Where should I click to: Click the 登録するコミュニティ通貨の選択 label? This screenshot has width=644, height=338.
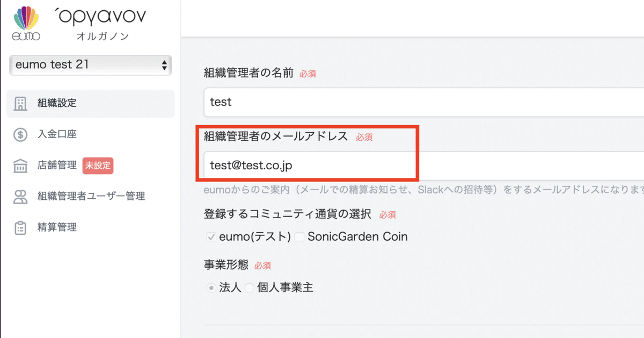coord(288,214)
